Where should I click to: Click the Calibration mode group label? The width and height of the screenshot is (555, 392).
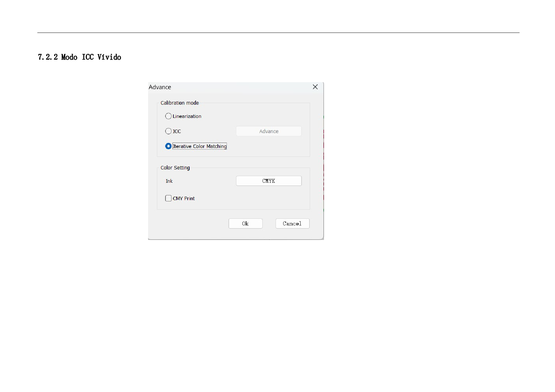click(x=179, y=103)
